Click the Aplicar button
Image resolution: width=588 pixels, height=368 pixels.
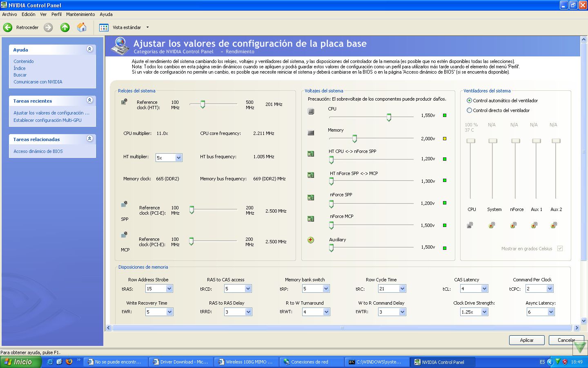pyautogui.click(x=527, y=340)
